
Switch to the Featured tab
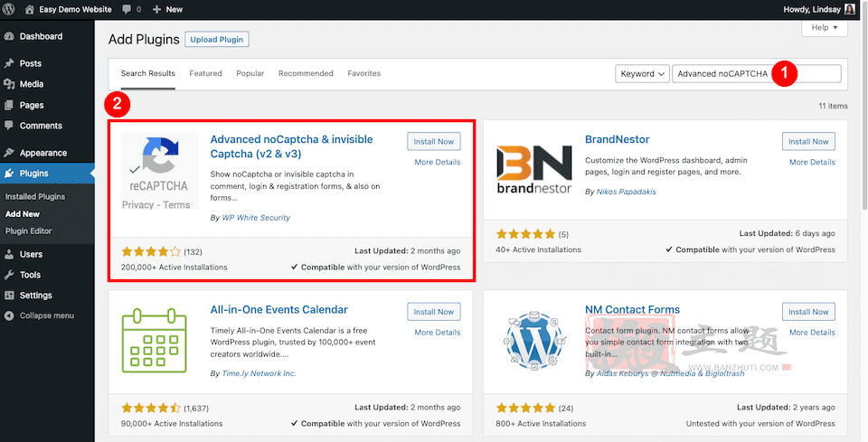pos(205,73)
